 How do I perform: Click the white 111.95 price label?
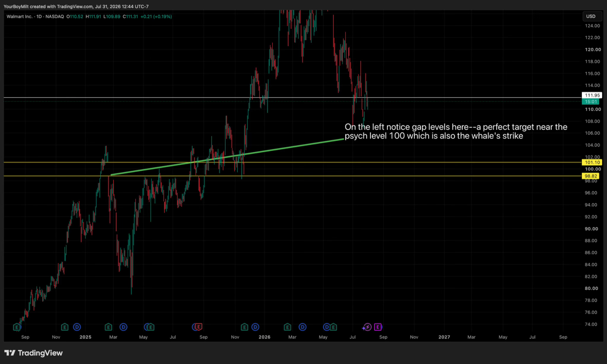592,95
